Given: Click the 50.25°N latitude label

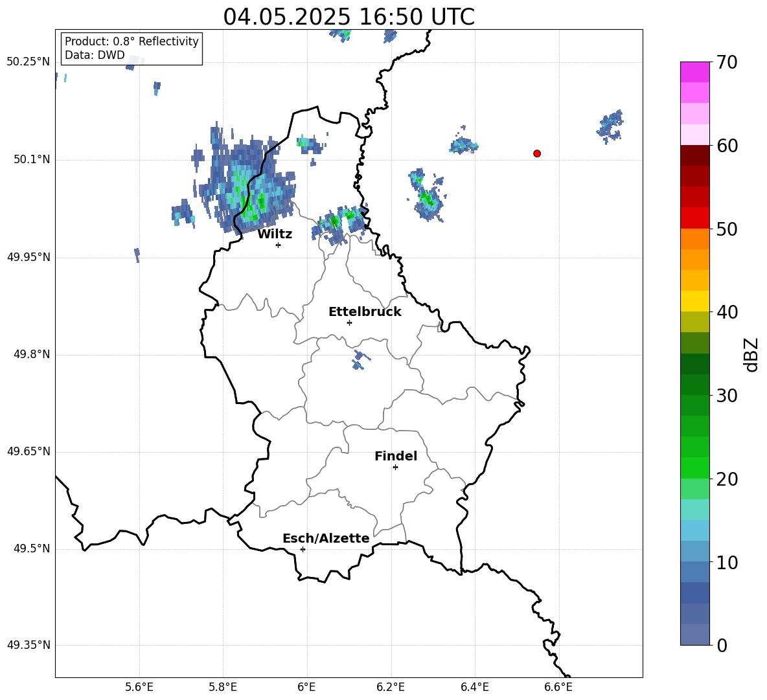Looking at the screenshot, I should pyautogui.click(x=29, y=62).
